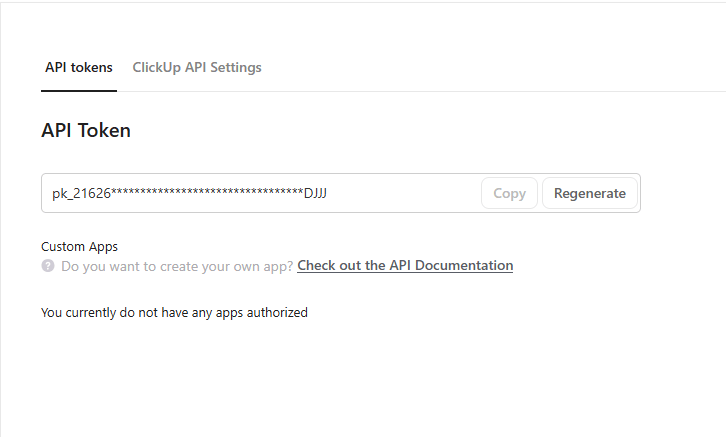Open the ClickUp API Settings tab
The image size is (726, 437).
(x=197, y=68)
